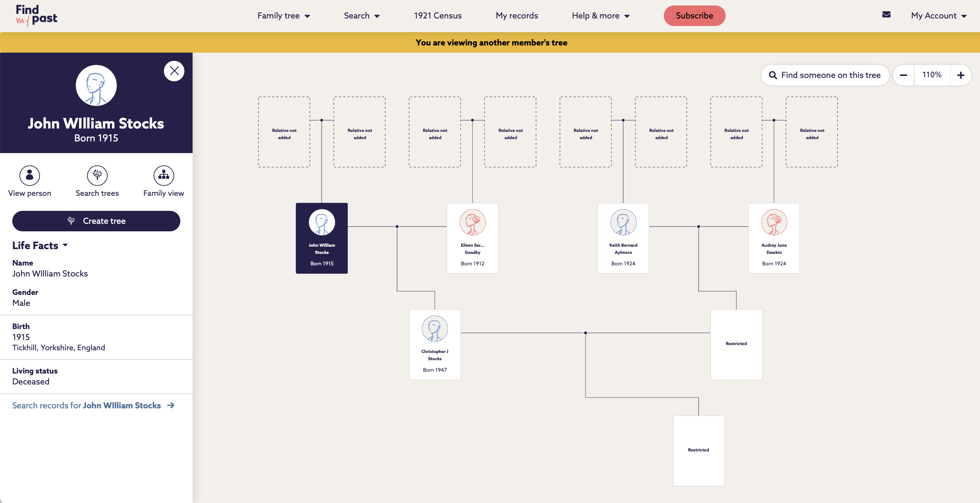This screenshot has width=980, height=503.
Task: Open the Search trees icon
Action: tap(97, 176)
